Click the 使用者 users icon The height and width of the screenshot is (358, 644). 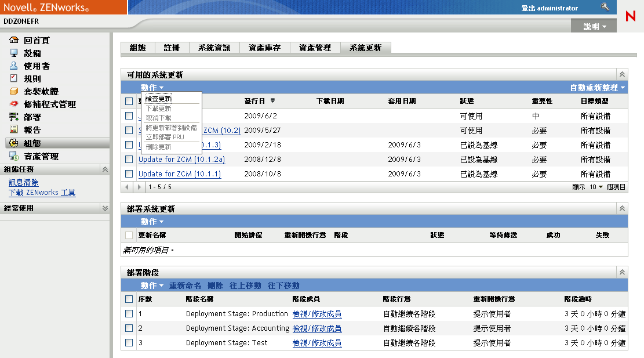(14, 66)
